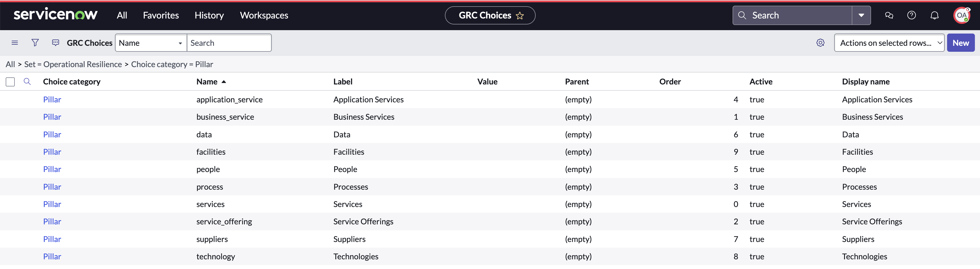Open the personalize list gear icon
This screenshot has width=980, height=269.
tap(820, 43)
